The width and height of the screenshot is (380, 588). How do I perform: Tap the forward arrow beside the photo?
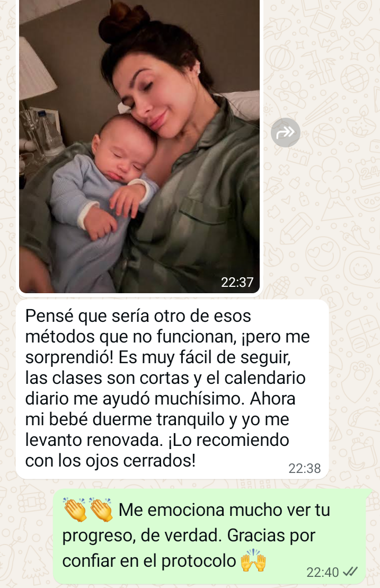(286, 133)
